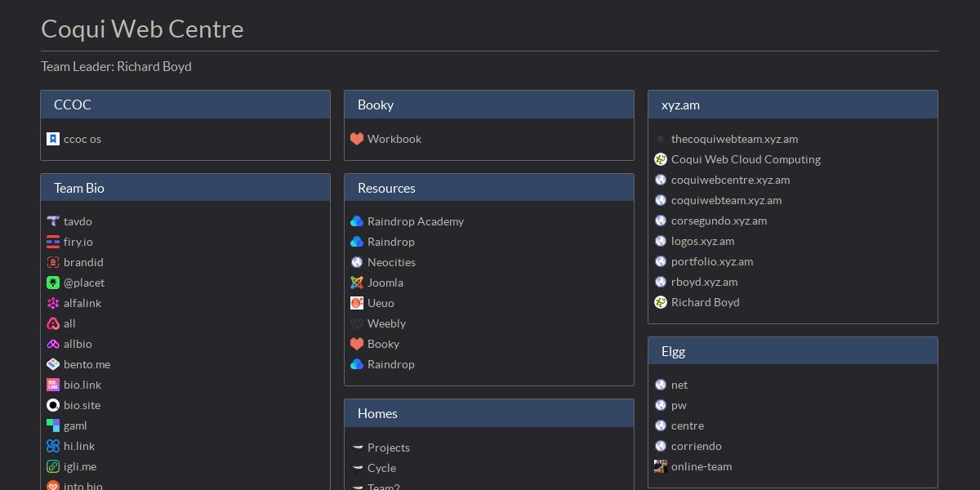
Task: Click the online-team avatar icon
Action: click(x=661, y=466)
